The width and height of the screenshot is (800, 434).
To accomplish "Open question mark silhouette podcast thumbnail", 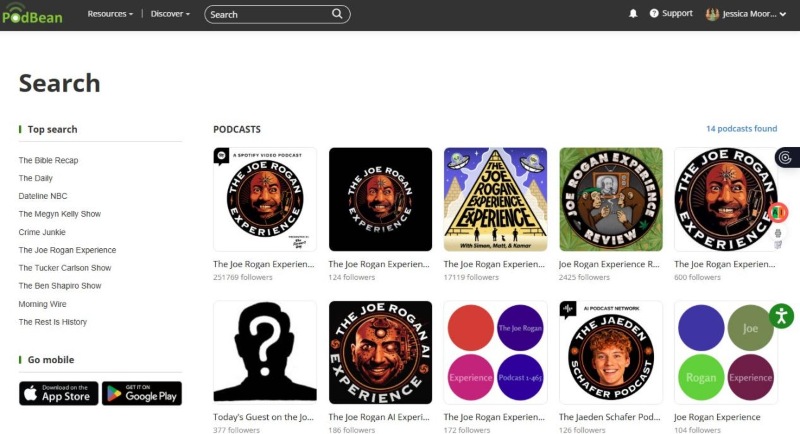I will click(x=265, y=352).
